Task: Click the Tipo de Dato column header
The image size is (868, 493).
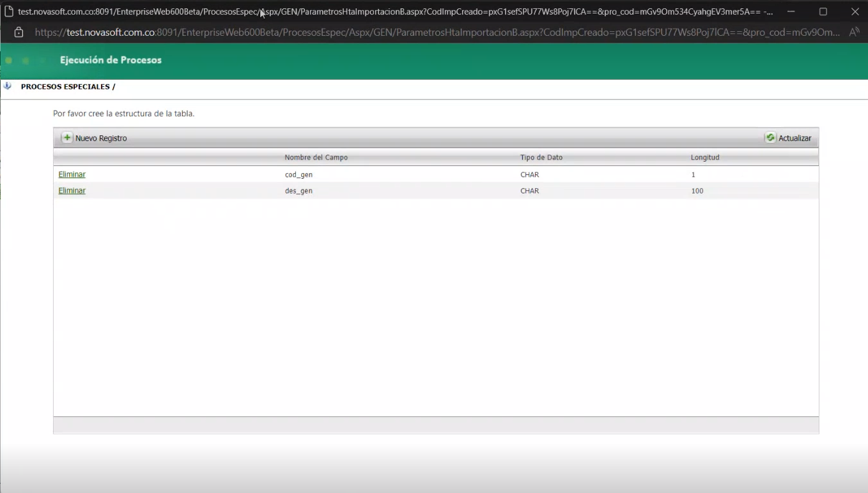Action: click(x=541, y=157)
